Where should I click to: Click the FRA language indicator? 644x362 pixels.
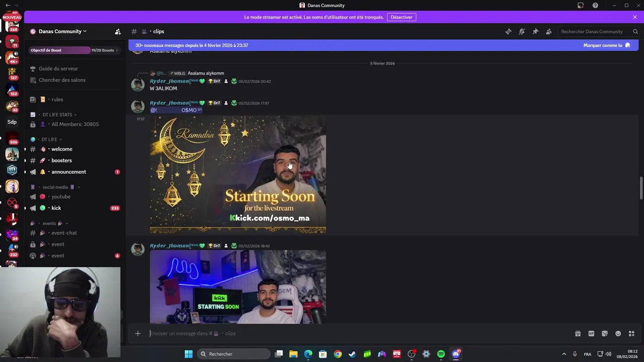pyautogui.click(x=587, y=354)
